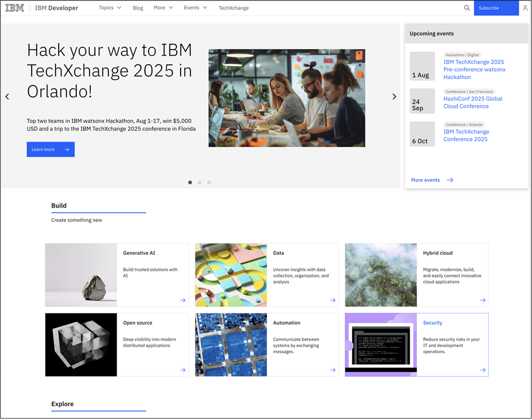Open the TechXchange nav item
Image resolution: width=532 pixels, height=420 pixels.
click(234, 8)
